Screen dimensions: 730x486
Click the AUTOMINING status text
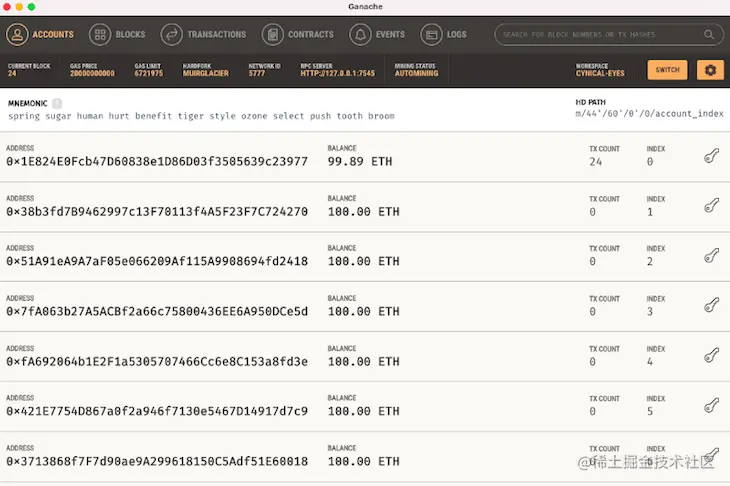[x=417, y=73]
